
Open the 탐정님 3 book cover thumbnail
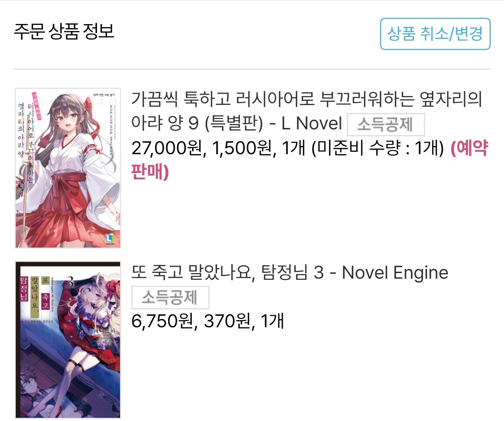(x=68, y=340)
